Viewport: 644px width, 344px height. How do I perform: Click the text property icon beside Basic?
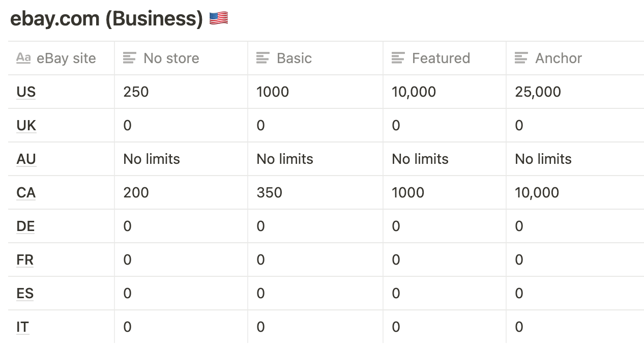point(263,58)
